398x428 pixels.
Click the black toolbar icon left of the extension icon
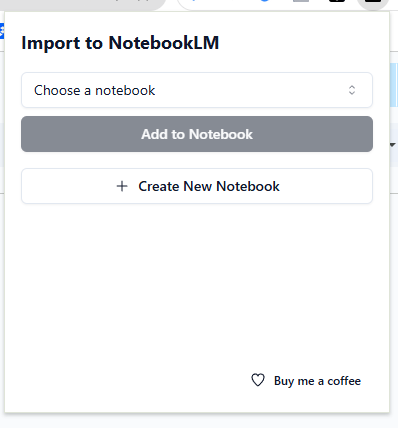coord(337,1)
